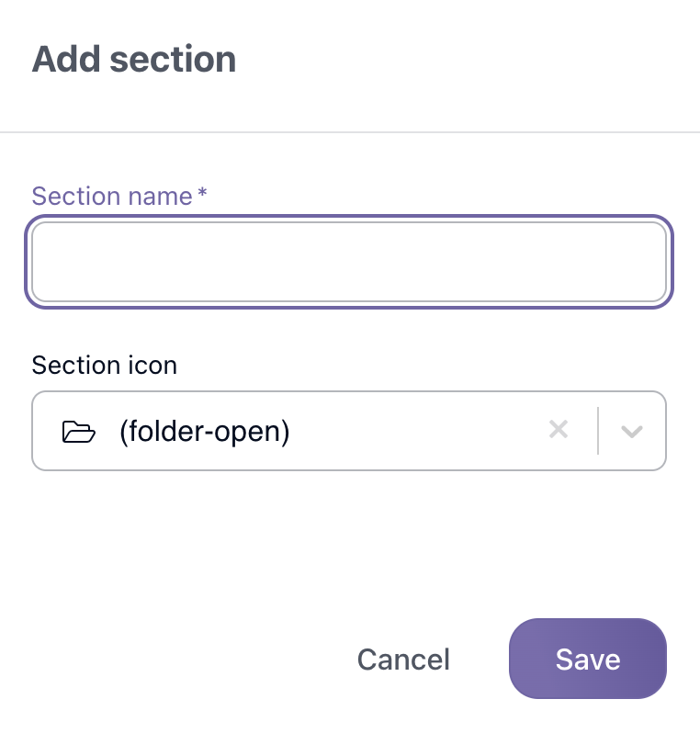The width and height of the screenshot is (700, 733).
Task: Focus the empty section name input
Action: pos(349,262)
